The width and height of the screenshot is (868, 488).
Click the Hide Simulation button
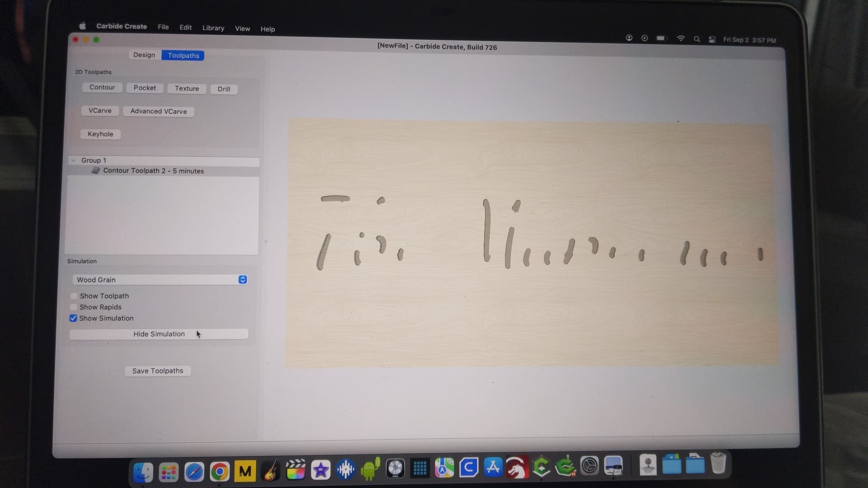159,334
